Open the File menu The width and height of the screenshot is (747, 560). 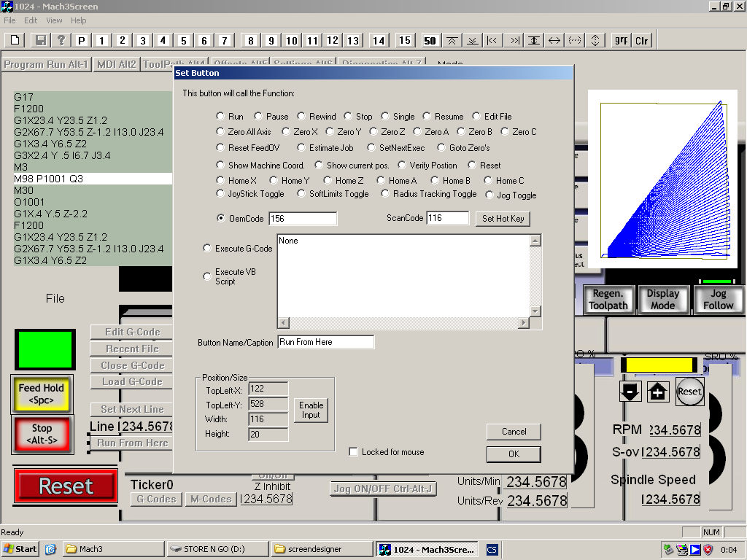(x=9, y=20)
